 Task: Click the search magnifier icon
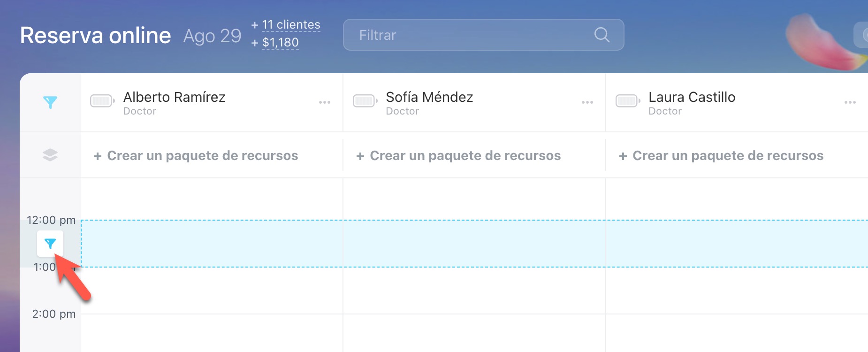pyautogui.click(x=602, y=35)
